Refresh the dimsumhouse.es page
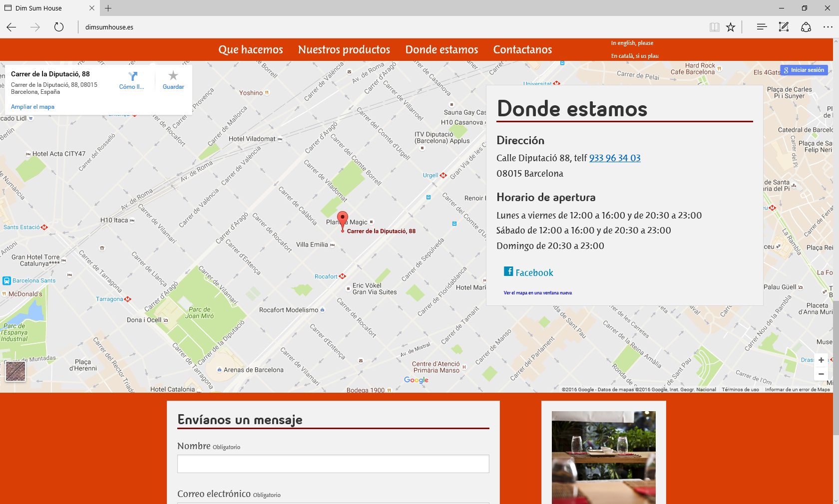The width and height of the screenshot is (839, 504). click(59, 27)
